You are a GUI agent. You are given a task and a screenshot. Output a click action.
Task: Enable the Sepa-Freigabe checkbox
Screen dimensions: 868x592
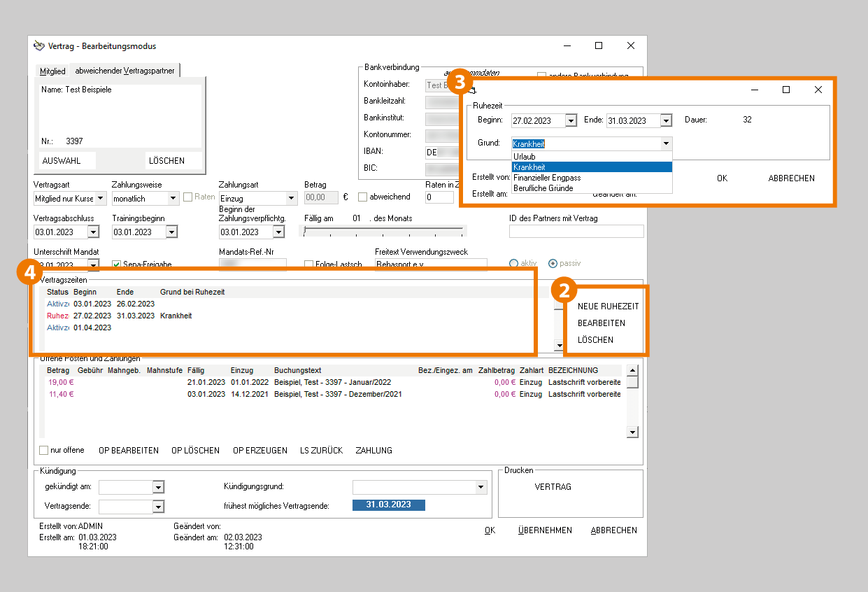click(x=117, y=265)
